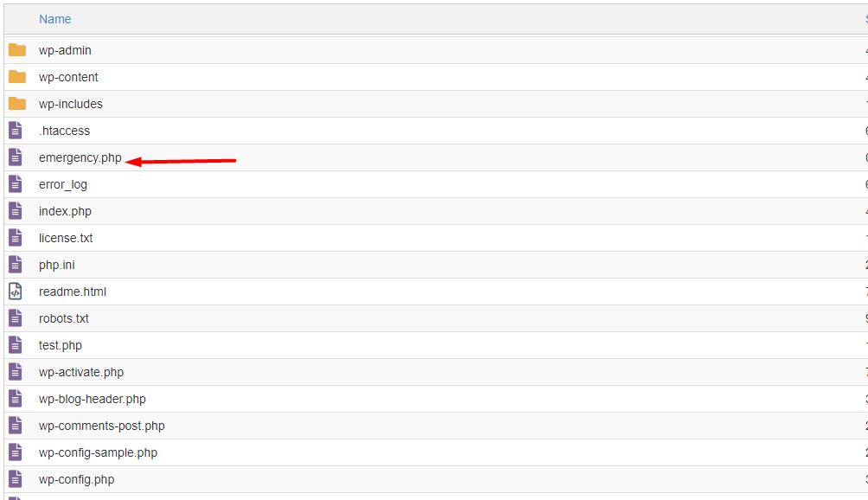Click the php.ini file icon
Viewport: 868px width, 500px height.
click(16, 265)
